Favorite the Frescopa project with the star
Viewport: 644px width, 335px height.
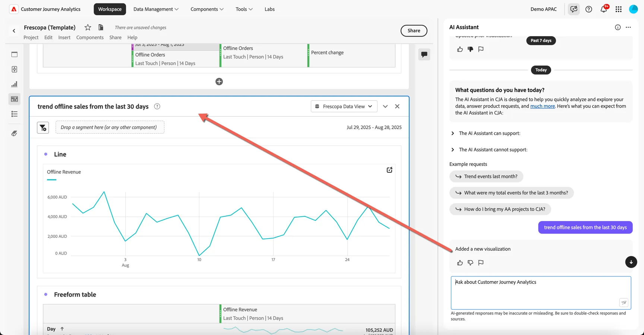tap(88, 27)
